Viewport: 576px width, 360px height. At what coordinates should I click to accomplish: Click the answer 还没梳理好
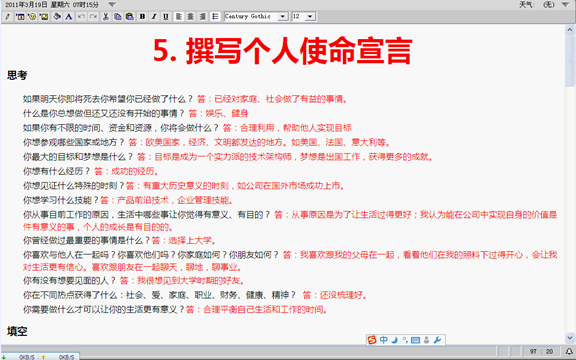[x=343, y=295]
